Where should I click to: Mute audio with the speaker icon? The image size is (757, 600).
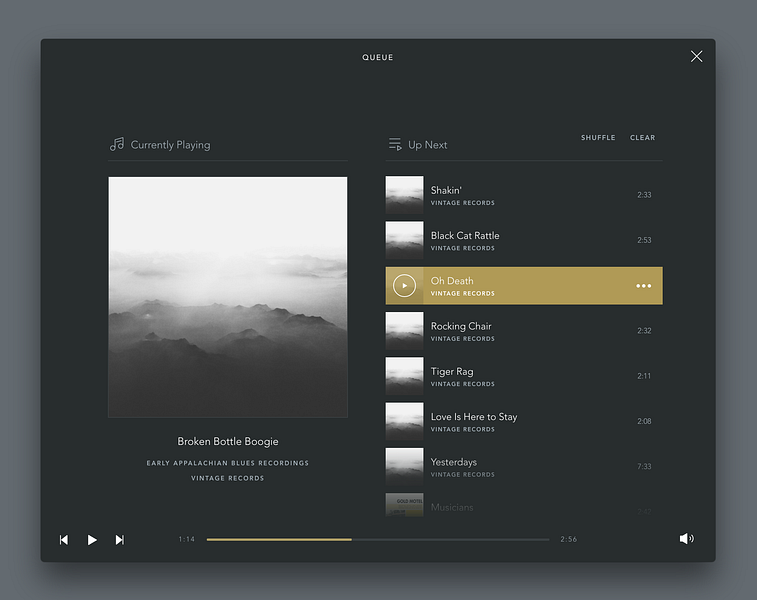pos(687,539)
